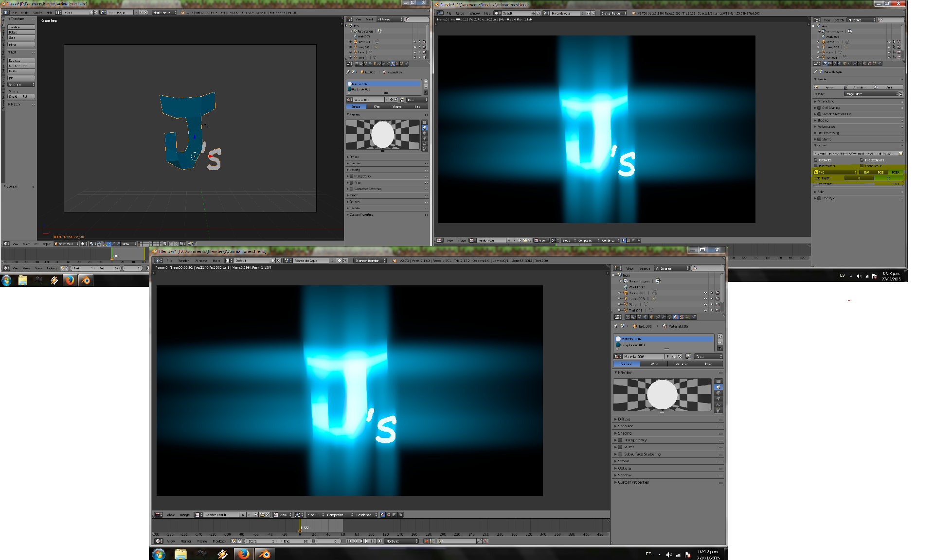Screen dimensions: 934x560
Task: Switch to the Volume material type tab
Action: coord(681,364)
